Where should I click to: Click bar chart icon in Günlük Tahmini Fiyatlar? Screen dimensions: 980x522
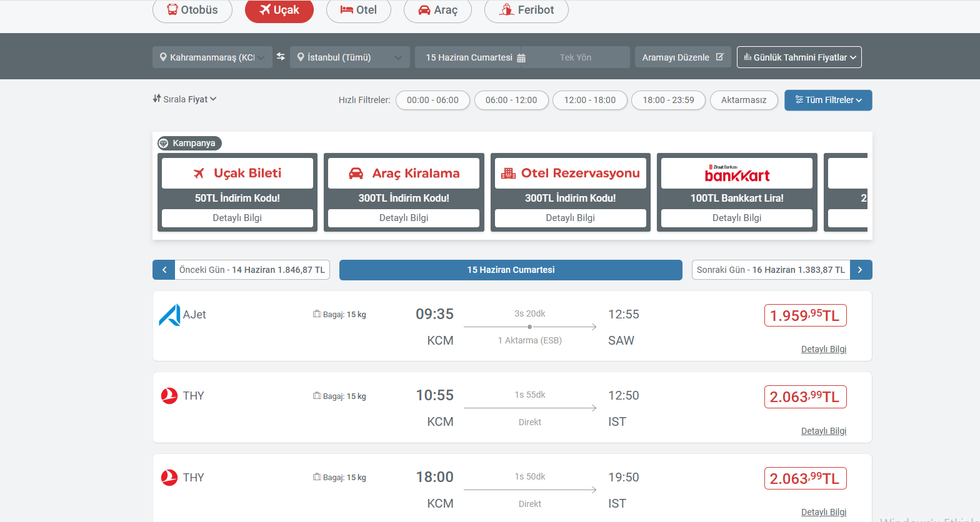click(747, 57)
